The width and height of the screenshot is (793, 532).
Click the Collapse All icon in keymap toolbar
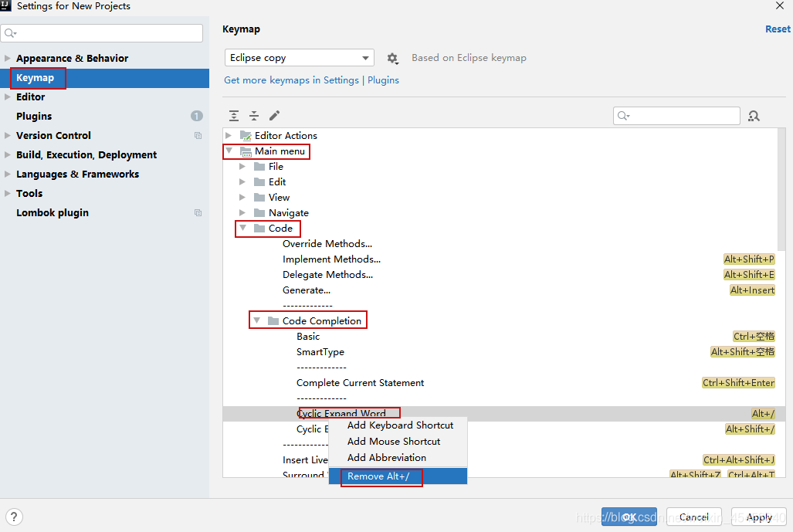[254, 116]
